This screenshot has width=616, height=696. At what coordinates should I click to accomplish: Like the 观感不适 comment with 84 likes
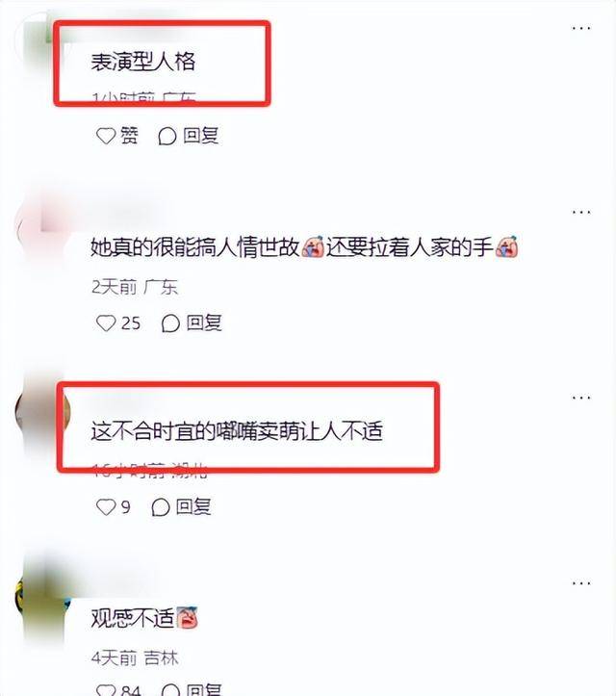[106, 690]
